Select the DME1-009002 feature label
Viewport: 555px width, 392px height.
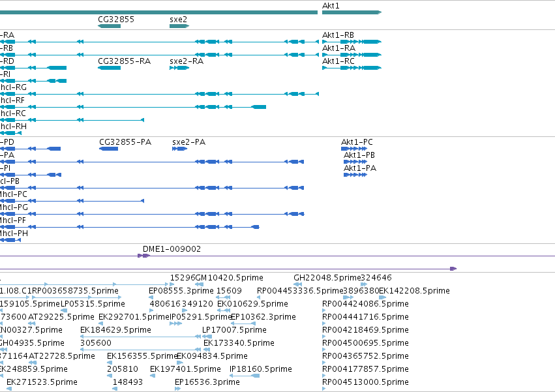click(172, 249)
